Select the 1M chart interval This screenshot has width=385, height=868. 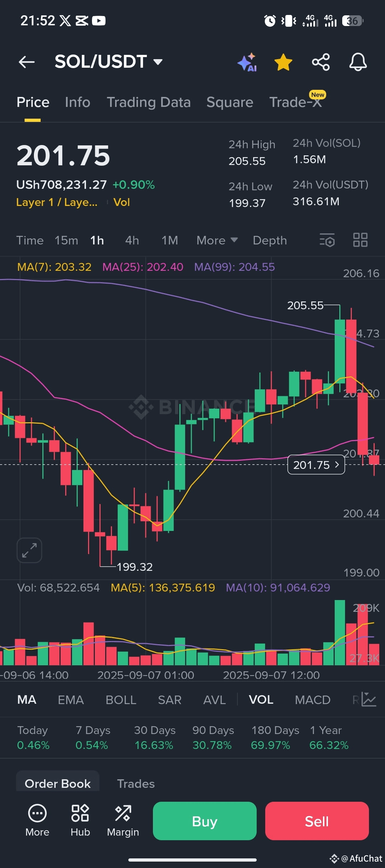170,241
